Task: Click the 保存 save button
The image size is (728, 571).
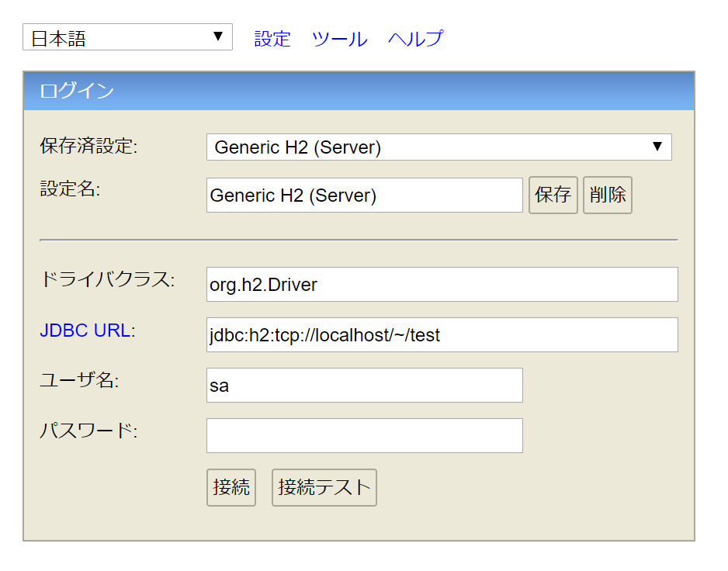Action: click(x=553, y=195)
